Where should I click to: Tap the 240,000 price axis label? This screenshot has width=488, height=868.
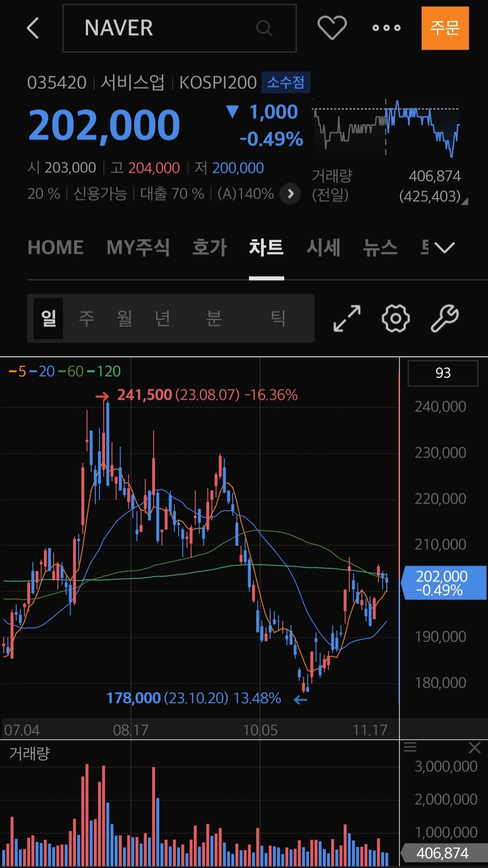pyautogui.click(x=441, y=407)
